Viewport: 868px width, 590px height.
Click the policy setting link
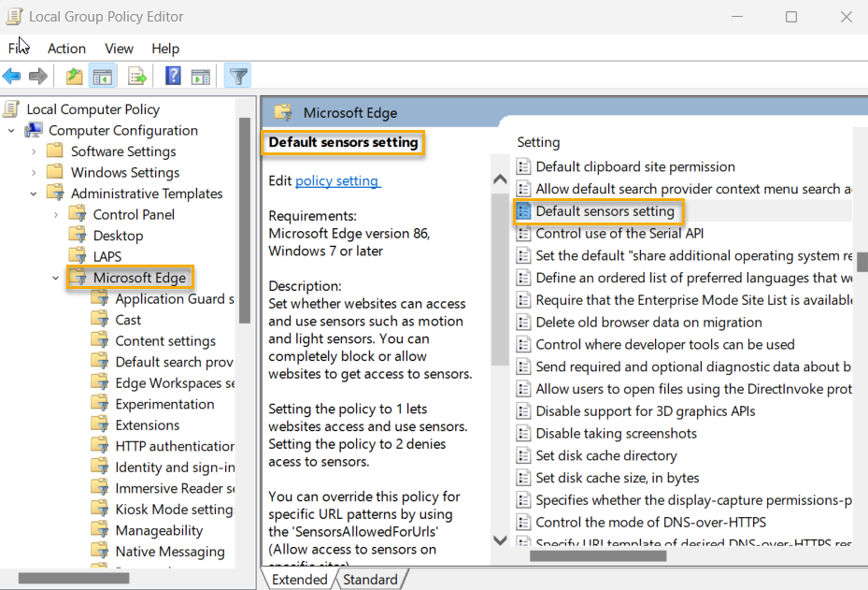[336, 180]
